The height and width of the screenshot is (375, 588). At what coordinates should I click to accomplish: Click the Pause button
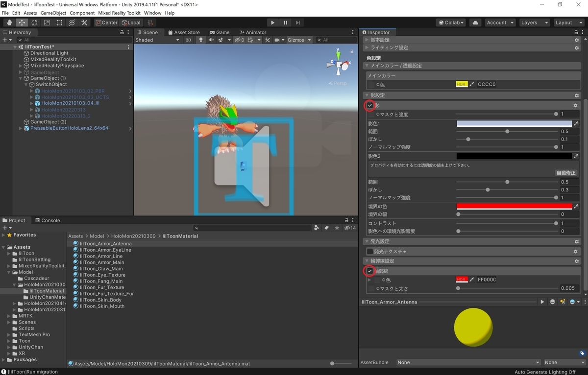coord(285,23)
